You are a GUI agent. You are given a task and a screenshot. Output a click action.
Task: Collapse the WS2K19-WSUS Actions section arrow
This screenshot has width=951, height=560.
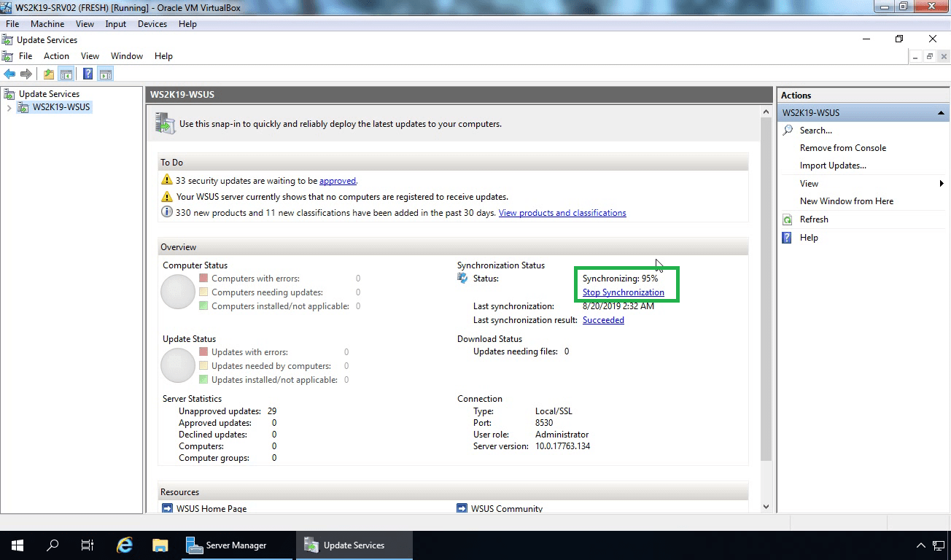pyautogui.click(x=941, y=113)
